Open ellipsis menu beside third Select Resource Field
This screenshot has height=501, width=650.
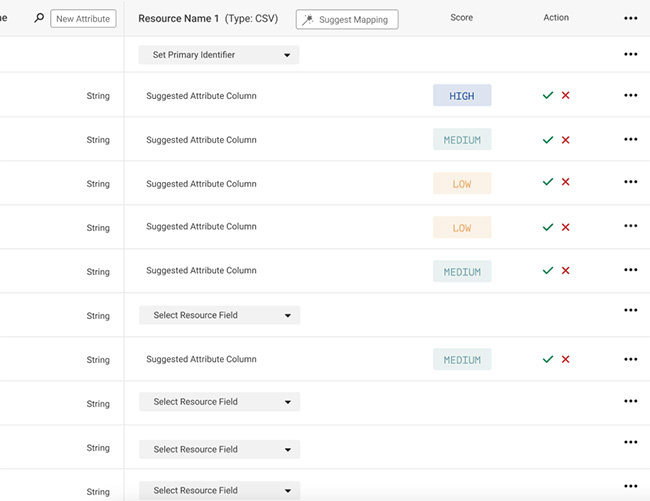(x=631, y=442)
